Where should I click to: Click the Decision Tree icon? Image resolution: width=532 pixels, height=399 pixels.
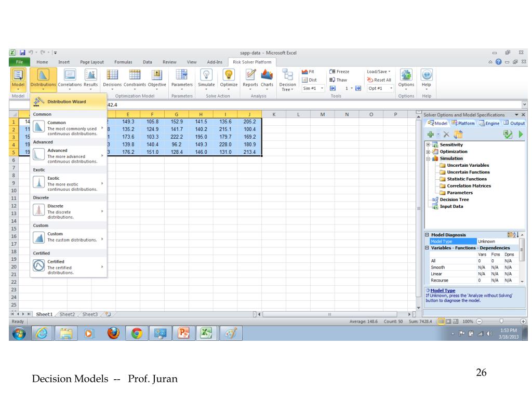pos(287,75)
